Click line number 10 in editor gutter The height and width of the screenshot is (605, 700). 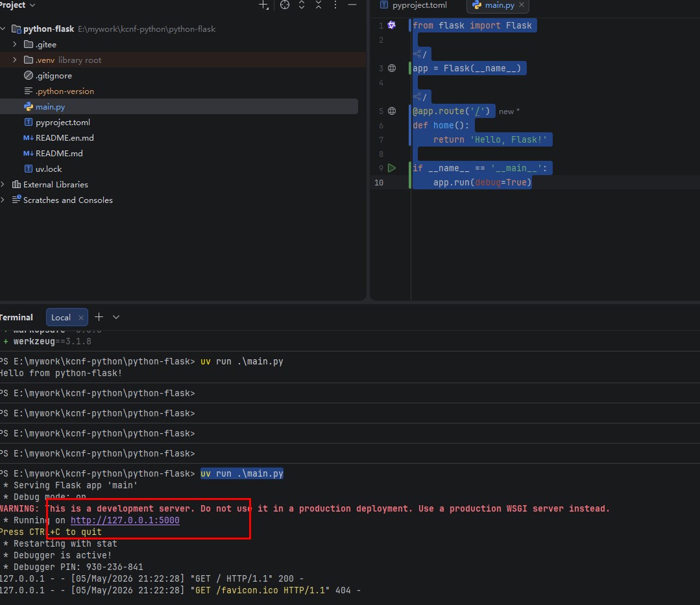pyautogui.click(x=379, y=182)
